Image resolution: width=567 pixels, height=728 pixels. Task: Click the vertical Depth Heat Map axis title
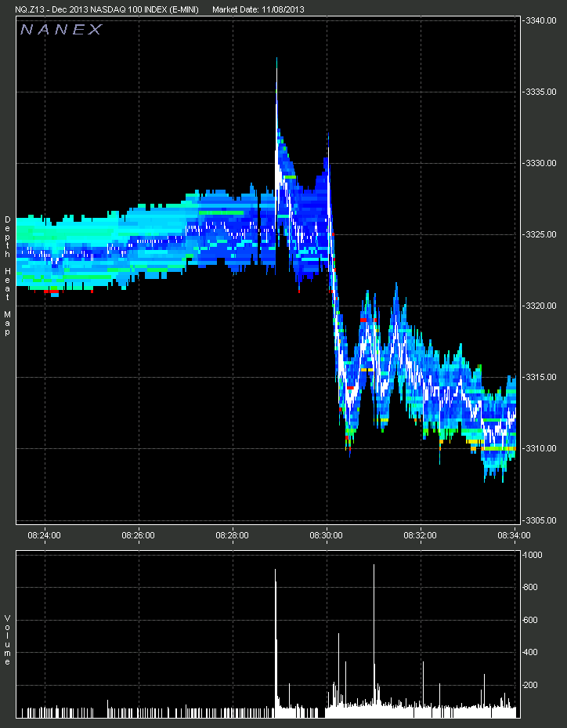[8, 277]
